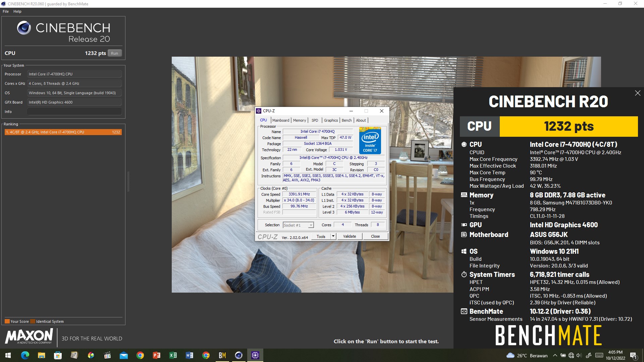Click the 1232 pts score banner
The height and width of the screenshot is (362, 644).
coord(569,126)
